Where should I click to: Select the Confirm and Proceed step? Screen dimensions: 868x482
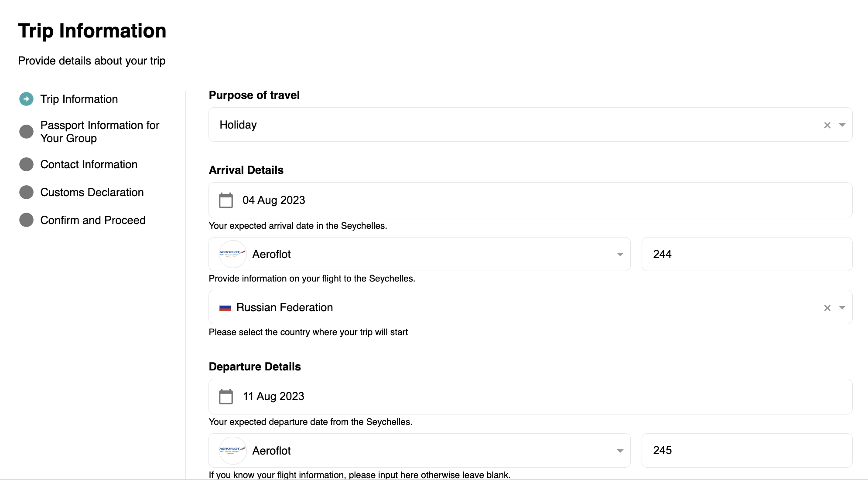(92, 220)
